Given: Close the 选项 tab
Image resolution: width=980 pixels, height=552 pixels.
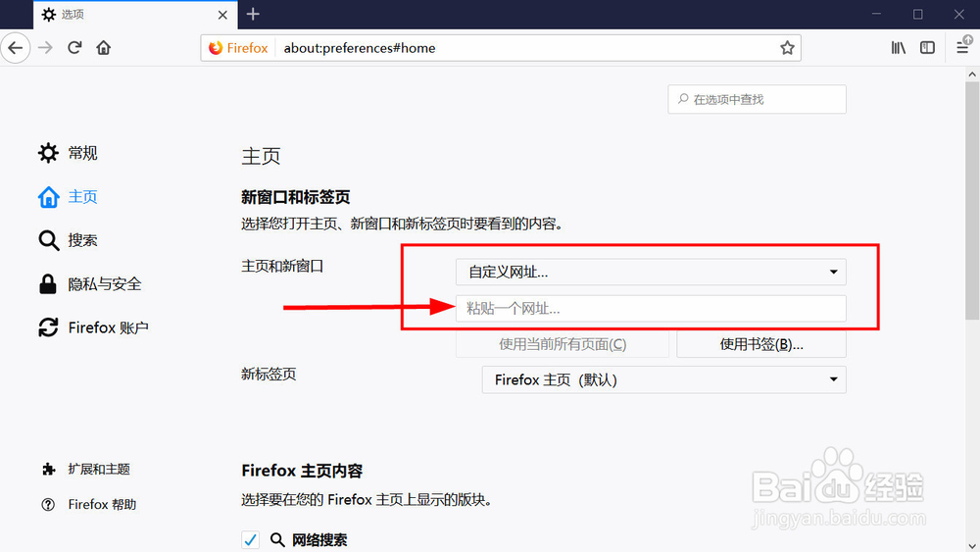Looking at the screenshot, I should [x=222, y=15].
